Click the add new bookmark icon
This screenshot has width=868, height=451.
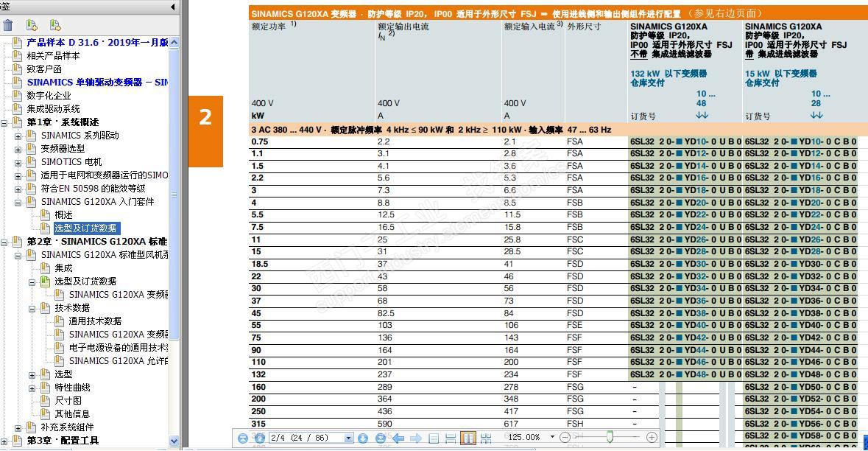[x=32, y=25]
